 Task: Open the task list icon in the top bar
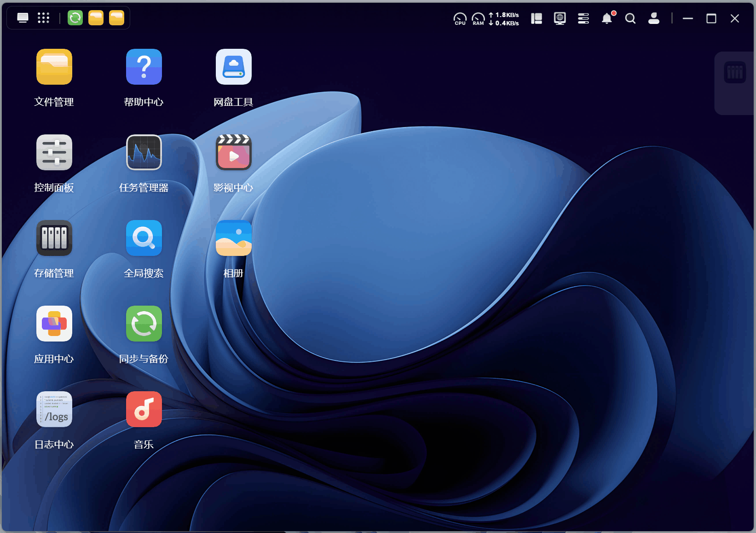coord(583,18)
